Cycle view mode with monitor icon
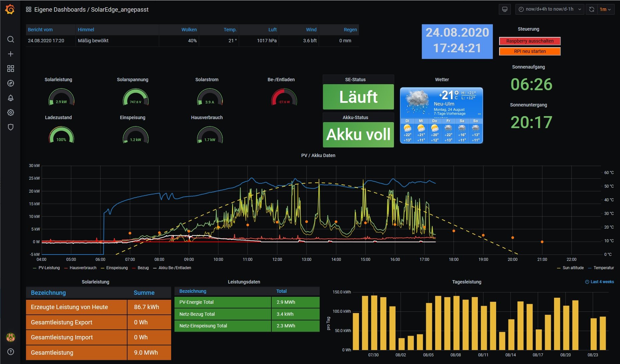The image size is (620, 364). [x=505, y=9]
